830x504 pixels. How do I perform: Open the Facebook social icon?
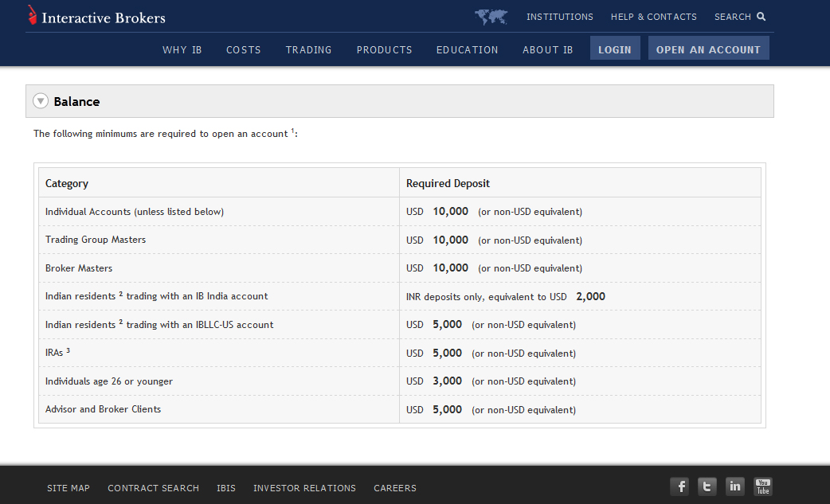point(679,486)
